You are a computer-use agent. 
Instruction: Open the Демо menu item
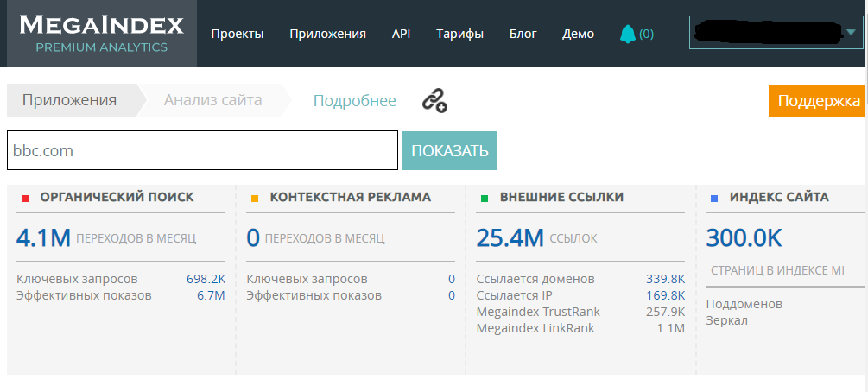click(578, 34)
